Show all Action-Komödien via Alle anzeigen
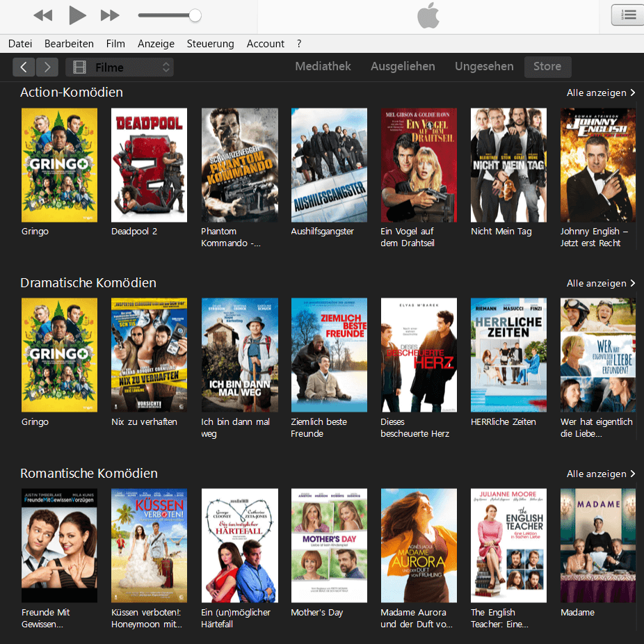The image size is (644, 644). coord(601,92)
